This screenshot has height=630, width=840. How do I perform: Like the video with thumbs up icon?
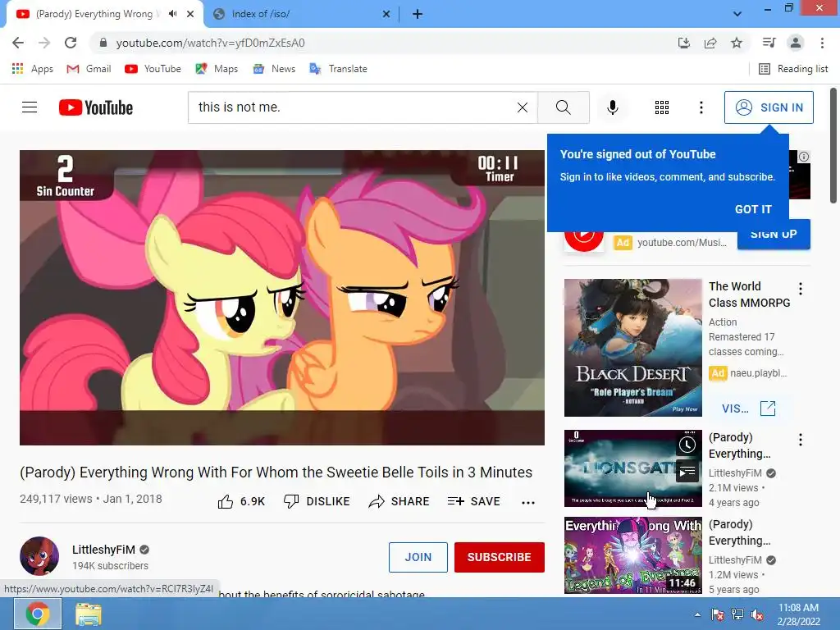tap(226, 501)
